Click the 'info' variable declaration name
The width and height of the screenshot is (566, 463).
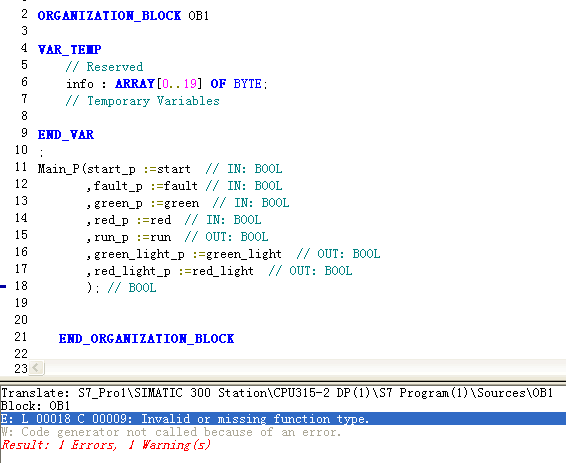pyautogui.click(x=80, y=84)
